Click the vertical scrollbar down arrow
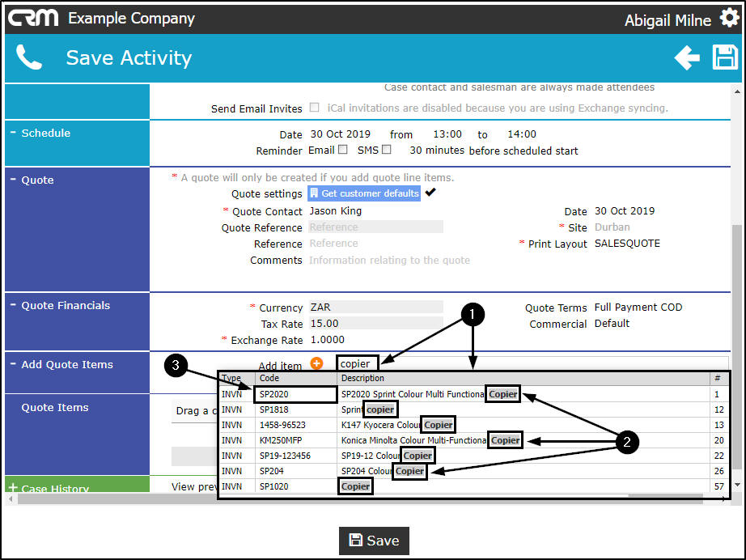 coord(737,485)
